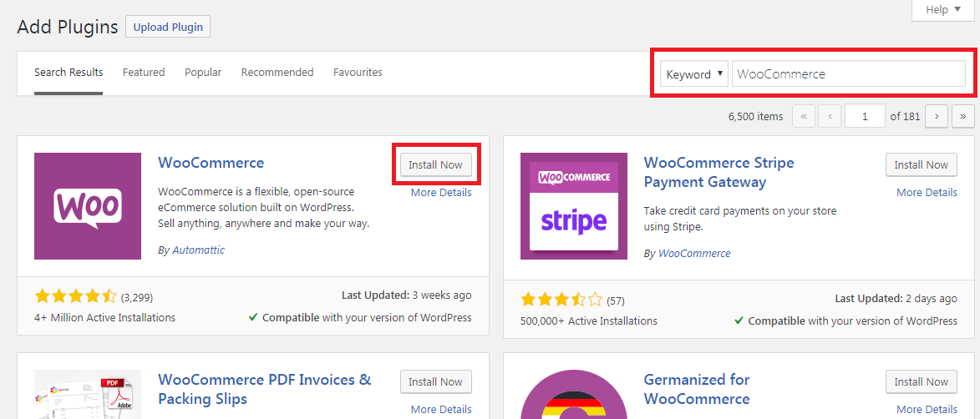The height and width of the screenshot is (419, 980).
Task: Click the '500,000+ Active Installations' text
Action: 589,321
